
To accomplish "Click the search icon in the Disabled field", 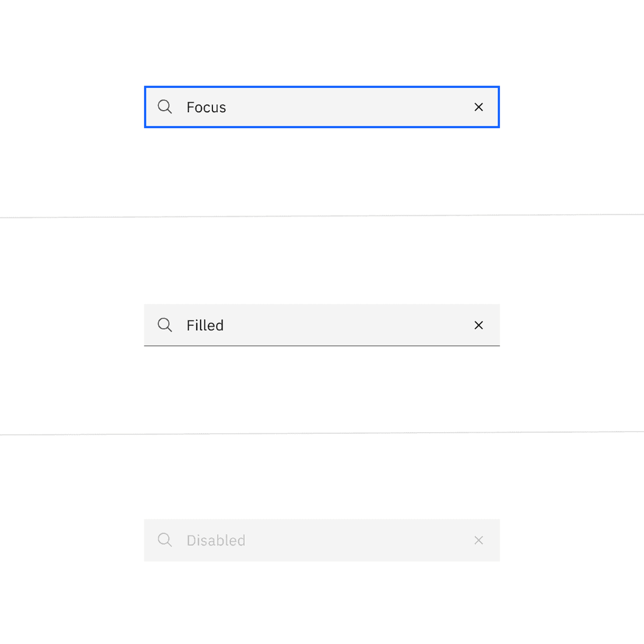I will tap(165, 540).
